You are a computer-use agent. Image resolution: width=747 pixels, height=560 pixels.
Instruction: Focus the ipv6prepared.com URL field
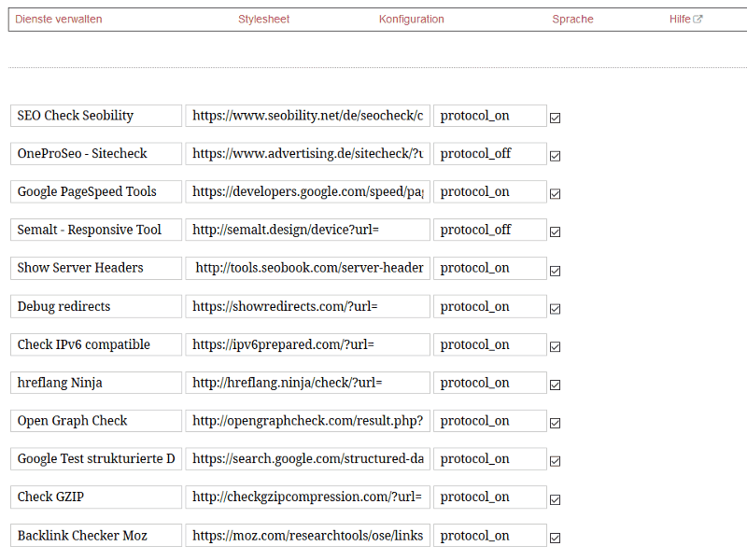pyautogui.click(x=308, y=344)
